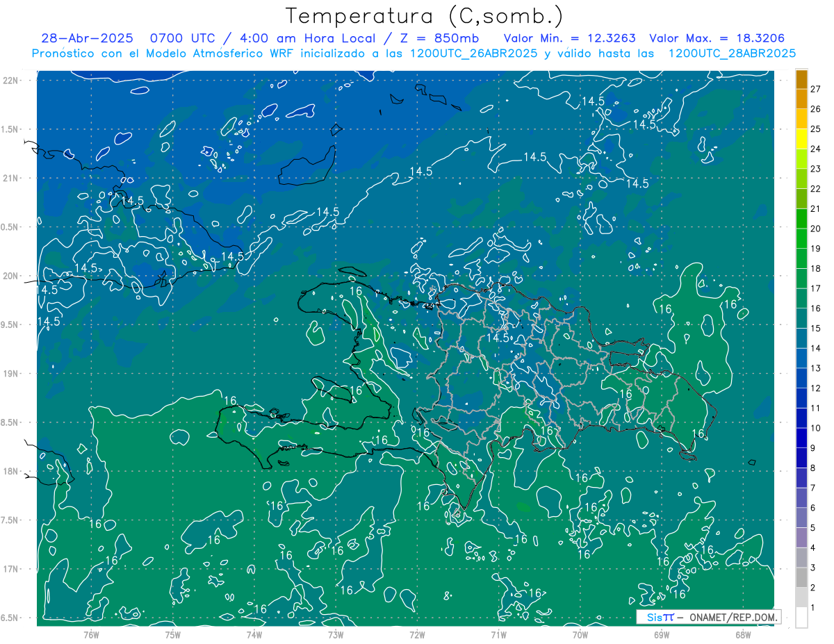The width and height of the screenshot is (834, 644).
Task: Click the '26' value on the color scale
Action: tap(816, 109)
